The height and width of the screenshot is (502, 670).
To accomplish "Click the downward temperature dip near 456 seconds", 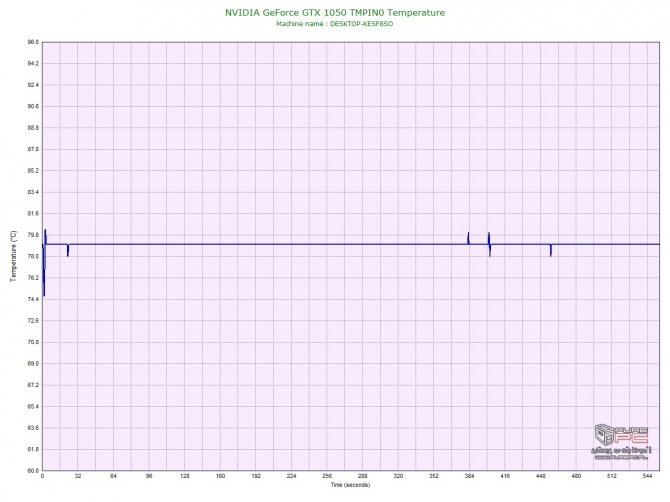I will tap(551, 250).
